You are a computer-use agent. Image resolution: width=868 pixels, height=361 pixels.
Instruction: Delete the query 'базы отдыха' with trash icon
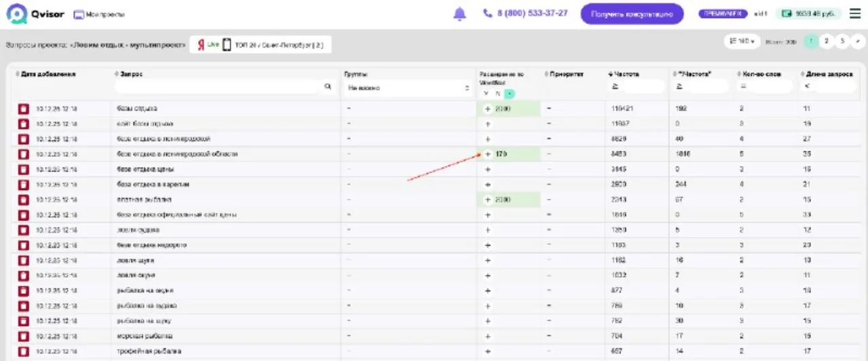coord(24,109)
